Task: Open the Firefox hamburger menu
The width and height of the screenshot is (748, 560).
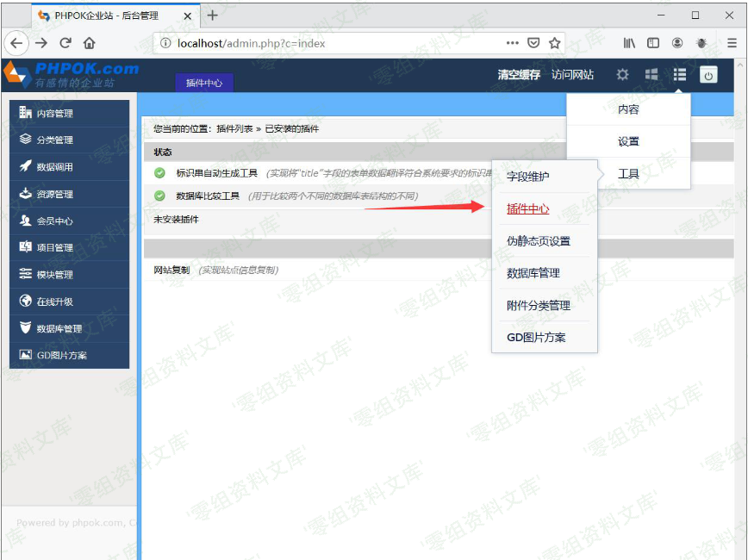Action: click(x=732, y=43)
